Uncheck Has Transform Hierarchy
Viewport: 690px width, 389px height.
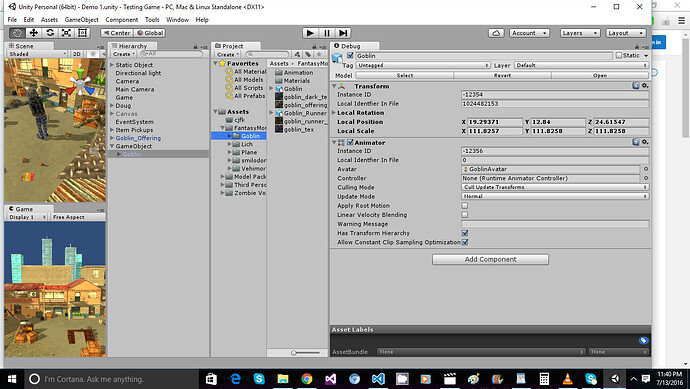[x=465, y=233]
